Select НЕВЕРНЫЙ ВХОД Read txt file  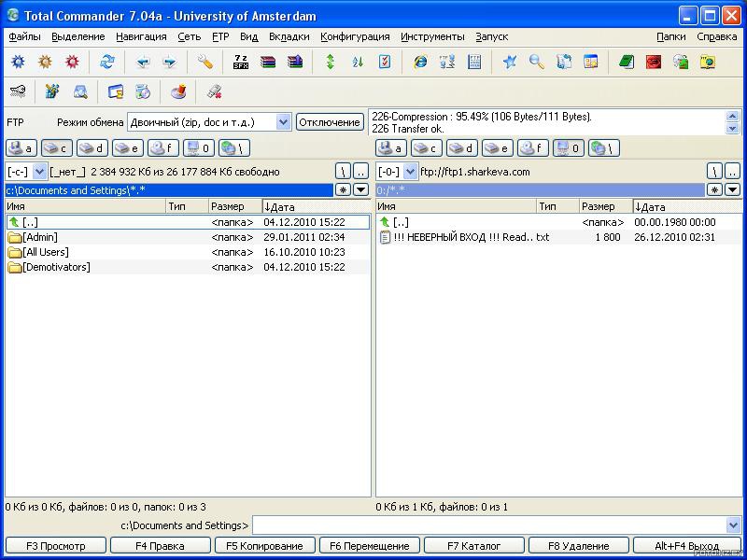pos(558,237)
